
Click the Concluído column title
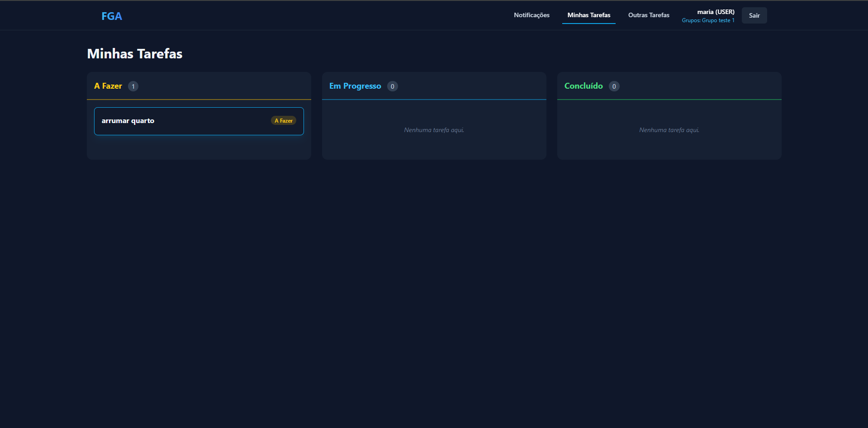pyautogui.click(x=583, y=86)
